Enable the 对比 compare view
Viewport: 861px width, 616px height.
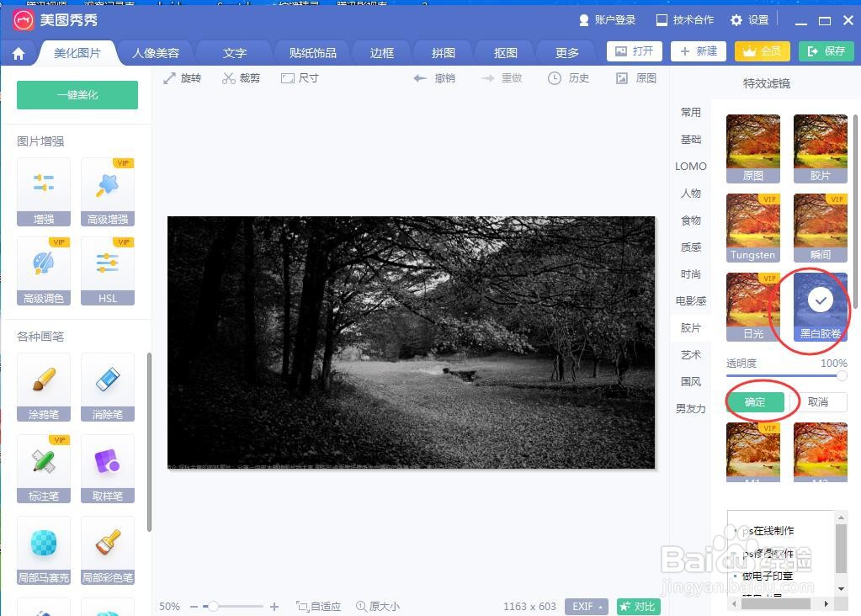click(638, 606)
